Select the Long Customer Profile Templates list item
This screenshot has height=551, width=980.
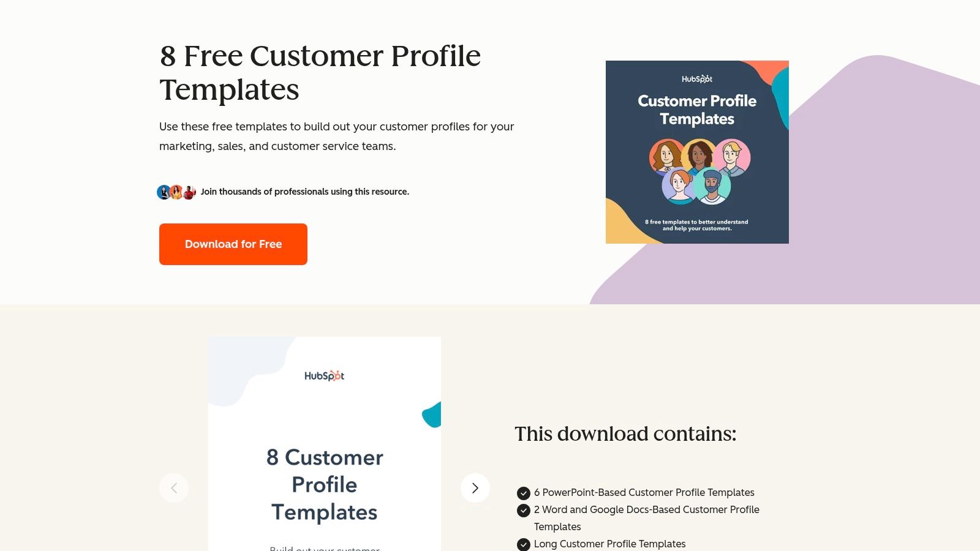click(609, 544)
